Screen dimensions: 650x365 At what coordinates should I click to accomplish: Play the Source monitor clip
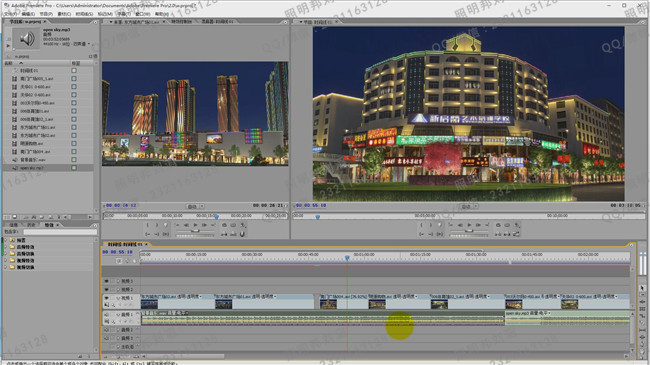pyautogui.click(x=195, y=225)
